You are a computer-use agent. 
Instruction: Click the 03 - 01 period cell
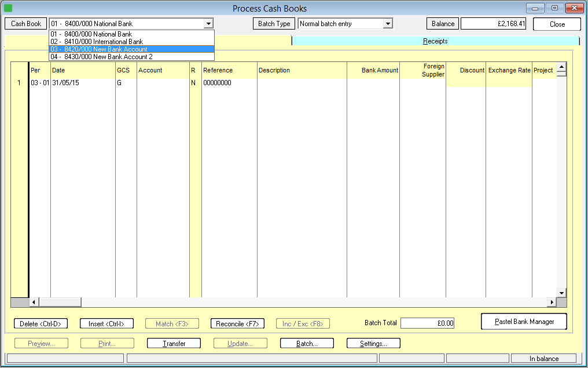pyautogui.click(x=40, y=83)
